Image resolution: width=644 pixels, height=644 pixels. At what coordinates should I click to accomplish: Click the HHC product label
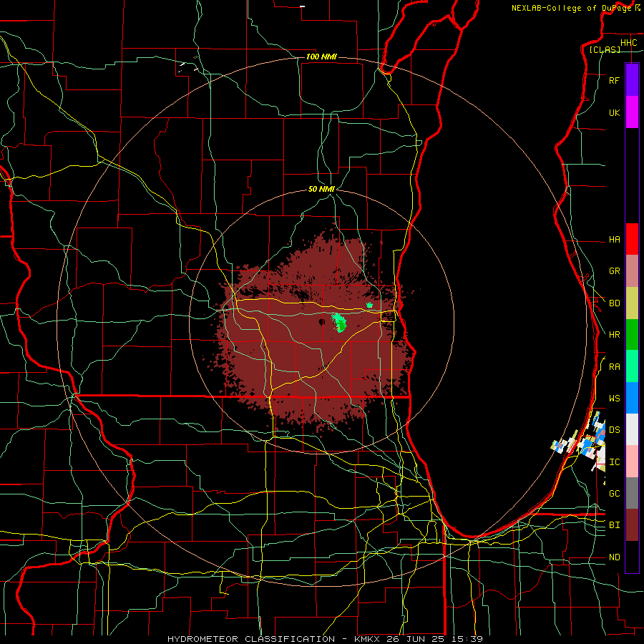(628, 43)
